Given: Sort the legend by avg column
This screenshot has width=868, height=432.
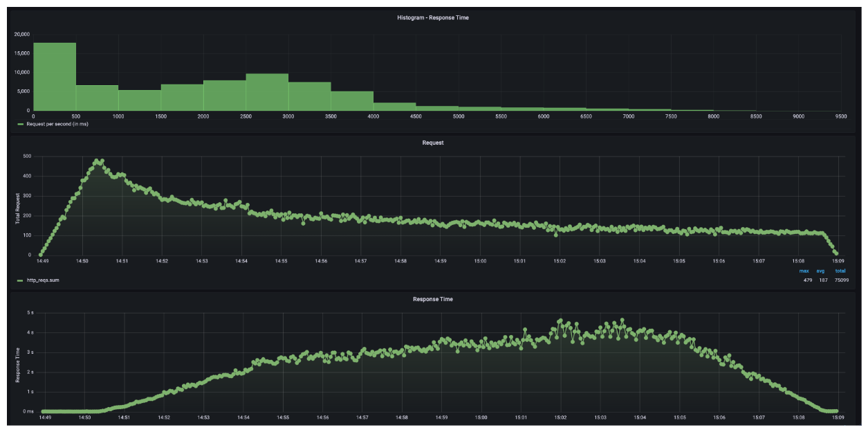Looking at the screenshot, I should pyautogui.click(x=821, y=271).
